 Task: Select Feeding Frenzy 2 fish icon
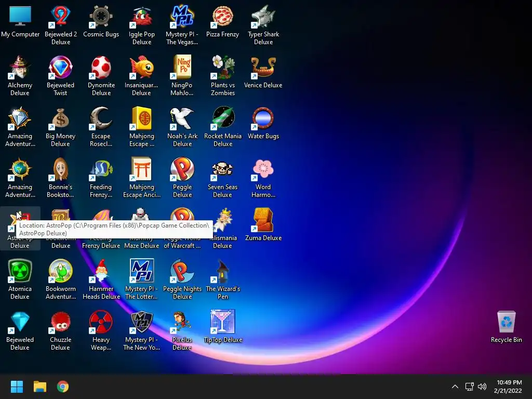click(101, 169)
